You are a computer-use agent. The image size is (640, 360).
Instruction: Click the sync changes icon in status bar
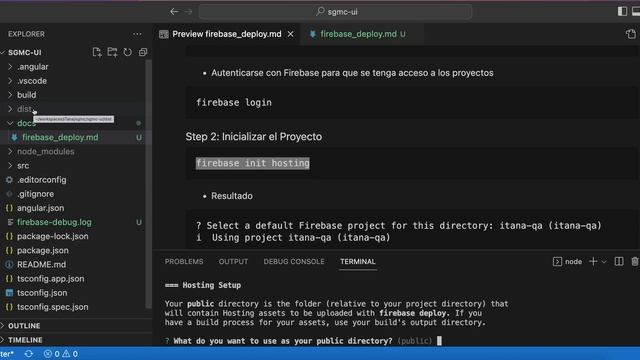29,353
